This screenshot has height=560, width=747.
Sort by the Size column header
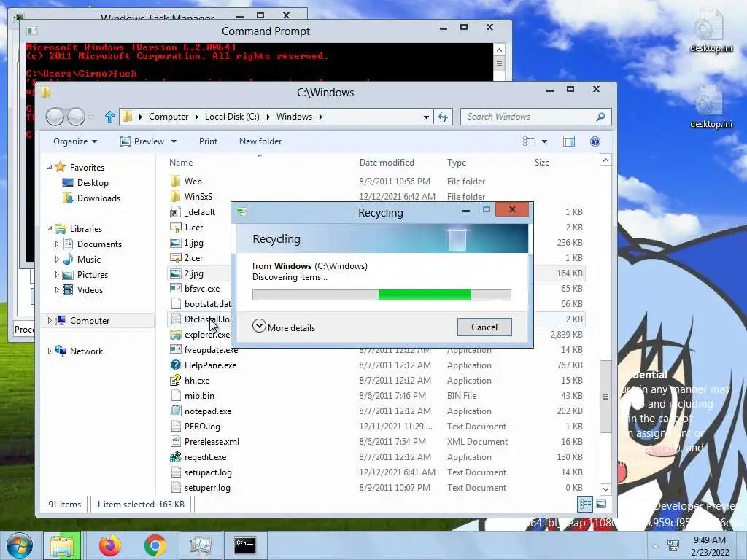[x=542, y=163]
